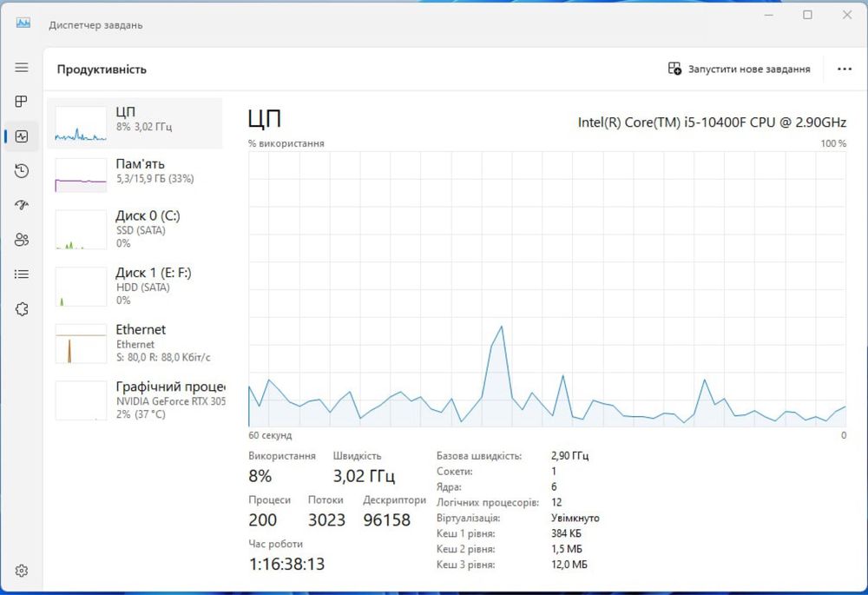The height and width of the screenshot is (595, 868).
Task: Select the Ethernet performance entry
Action: point(135,343)
